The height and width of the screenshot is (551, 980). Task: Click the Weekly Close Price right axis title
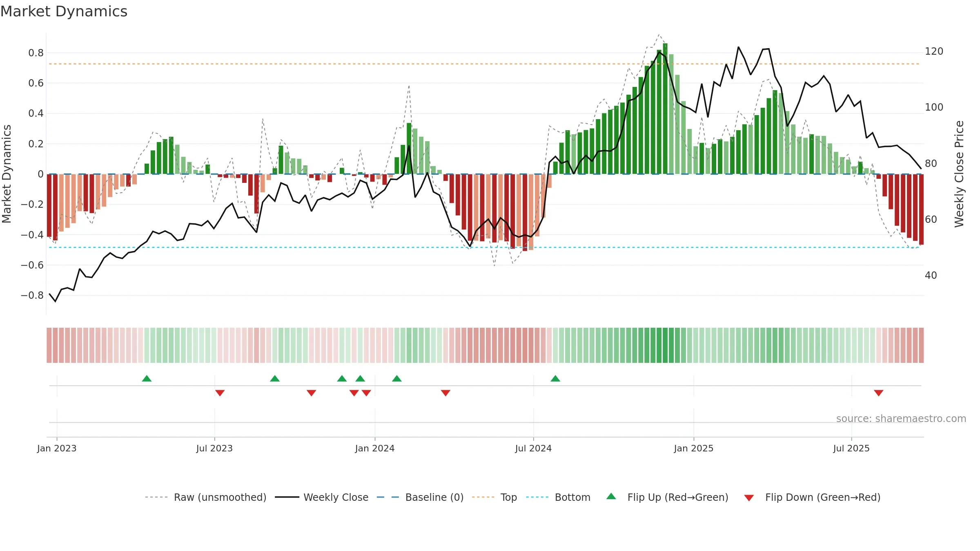click(x=959, y=174)
